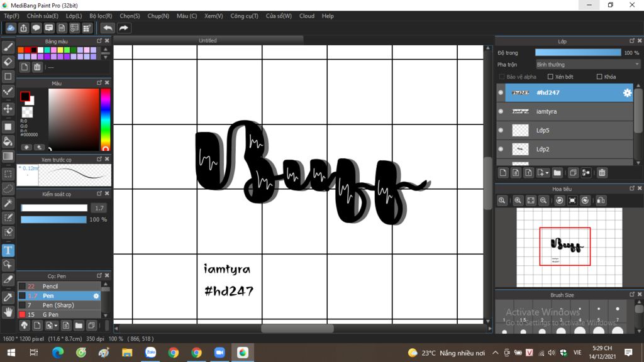Click the brush size value field 1.7
Viewport: 644px width, 362px height.
[99, 208]
